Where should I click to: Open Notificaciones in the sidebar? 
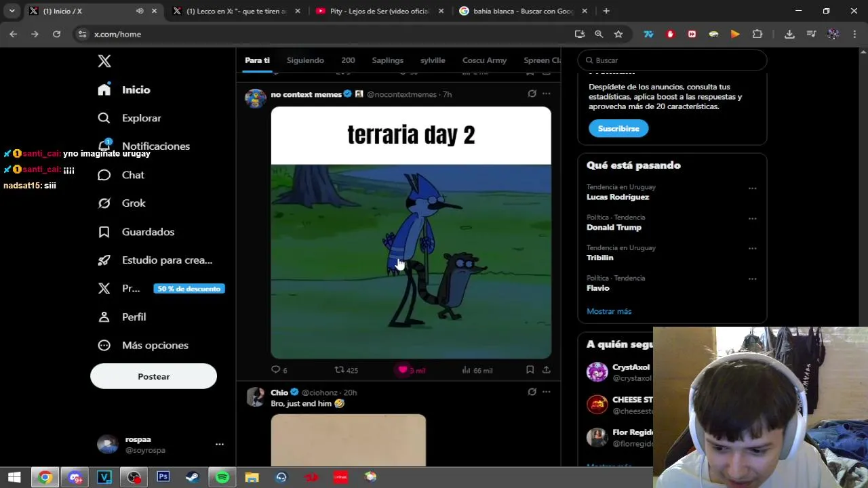pos(144,146)
